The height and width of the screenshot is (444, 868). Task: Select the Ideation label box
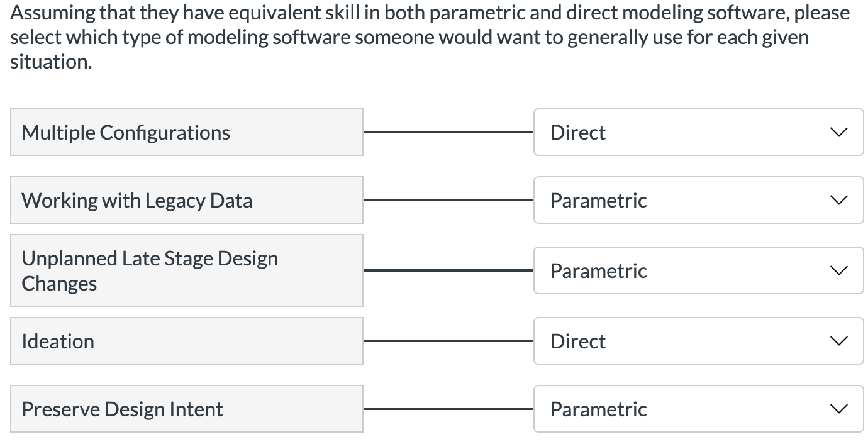pos(186,341)
